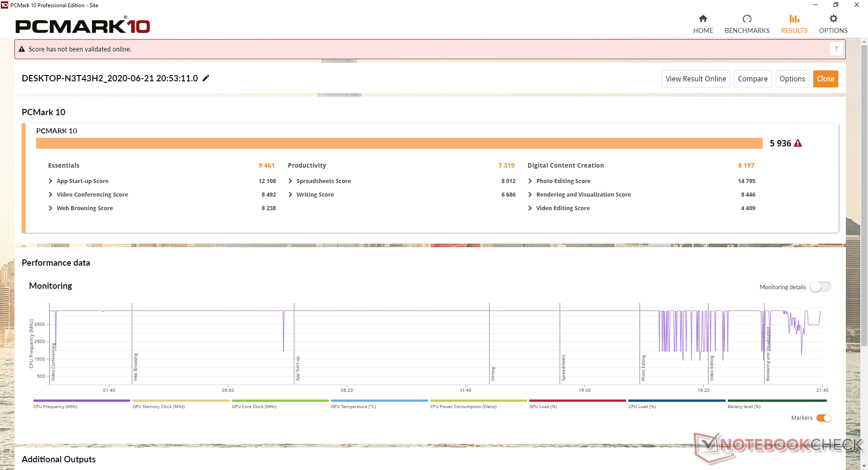The height and width of the screenshot is (470, 868).
Task: Click the scrollbar down arrow
Action: tap(864, 466)
